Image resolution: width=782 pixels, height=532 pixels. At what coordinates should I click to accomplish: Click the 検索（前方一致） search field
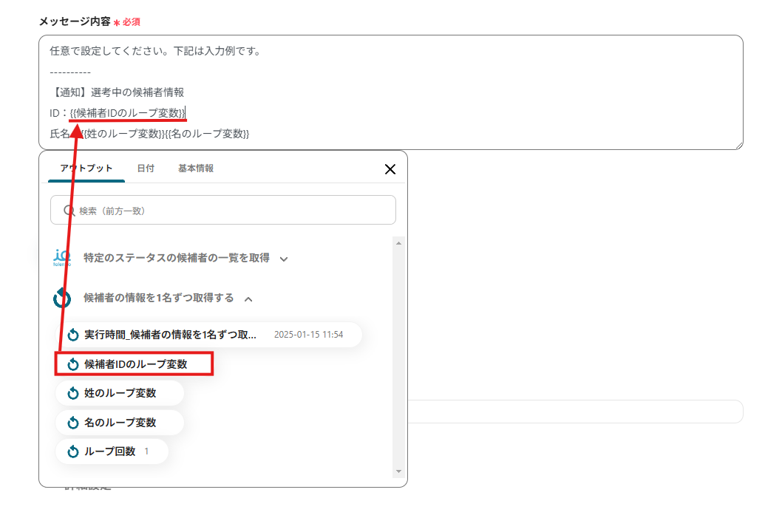click(x=223, y=210)
